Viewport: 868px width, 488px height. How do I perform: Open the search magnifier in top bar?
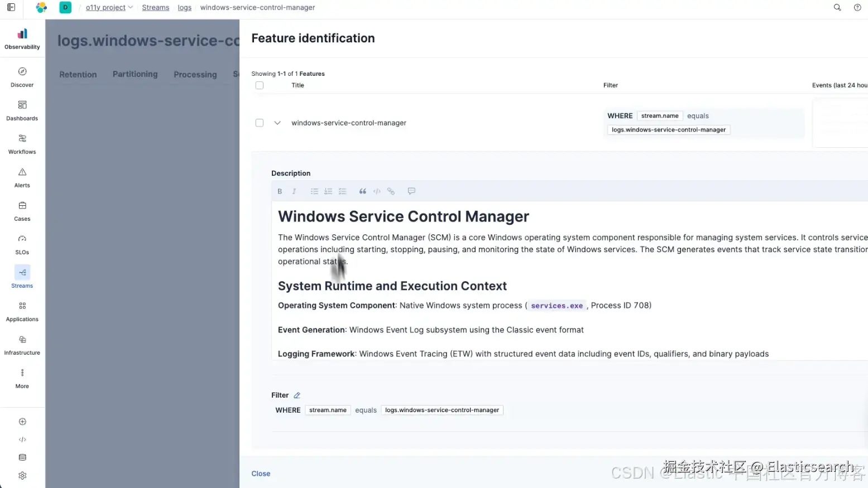coord(837,8)
